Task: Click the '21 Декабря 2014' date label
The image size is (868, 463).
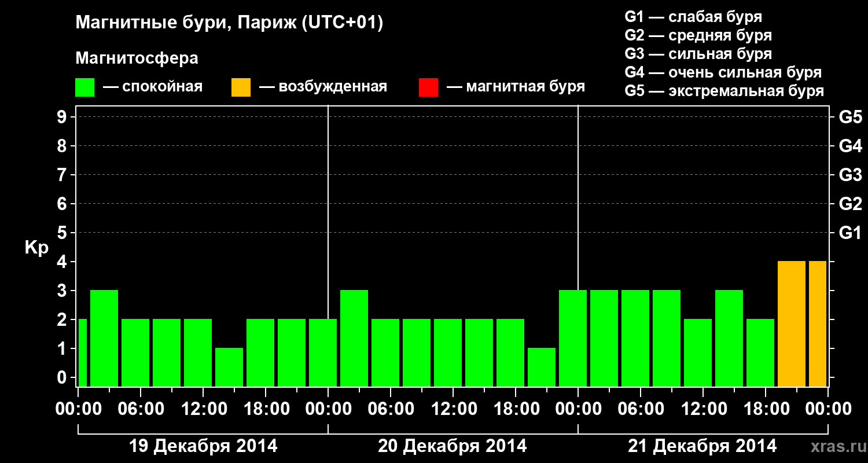Action: pos(703,446)
